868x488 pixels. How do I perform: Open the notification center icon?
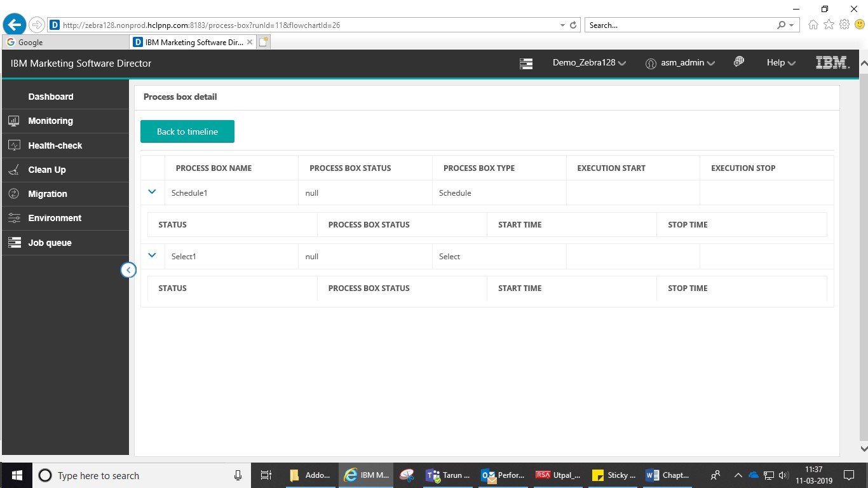pos(849,475)
